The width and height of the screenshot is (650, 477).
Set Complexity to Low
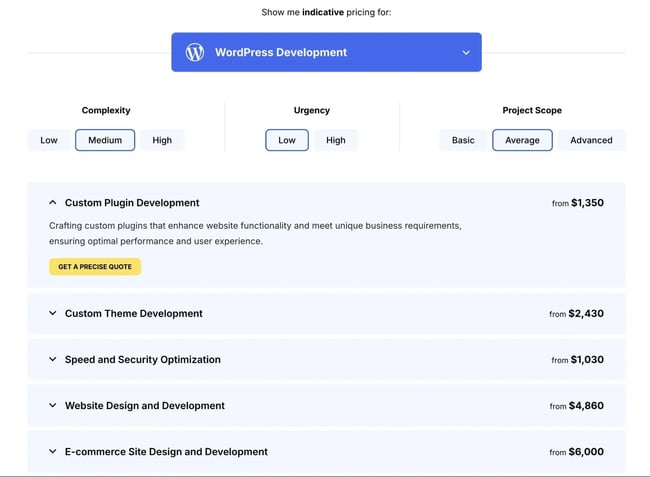[49, 140]
